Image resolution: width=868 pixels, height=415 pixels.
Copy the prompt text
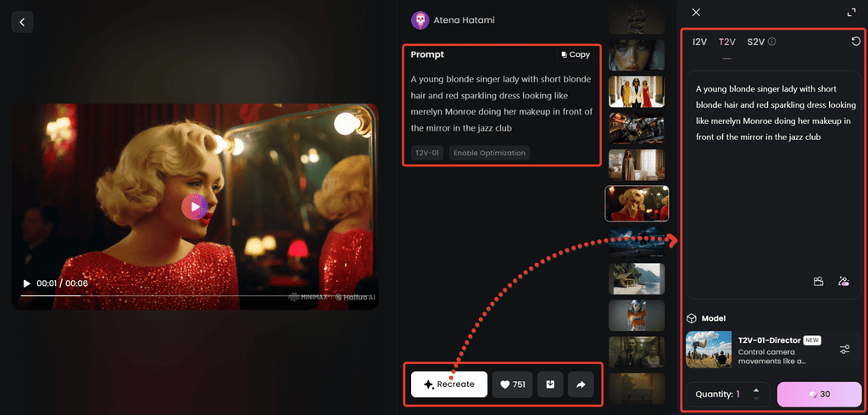tap(576, 54)
